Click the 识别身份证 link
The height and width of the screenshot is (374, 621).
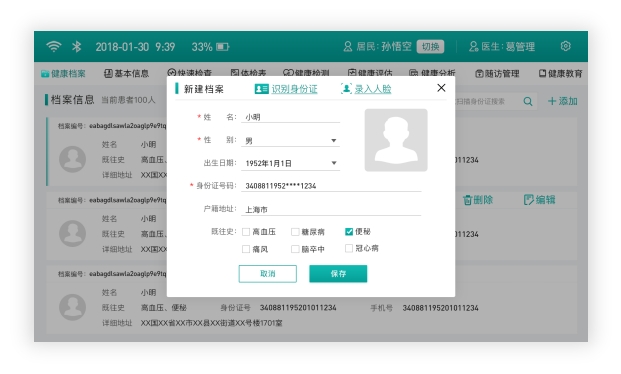click(294, 89)
